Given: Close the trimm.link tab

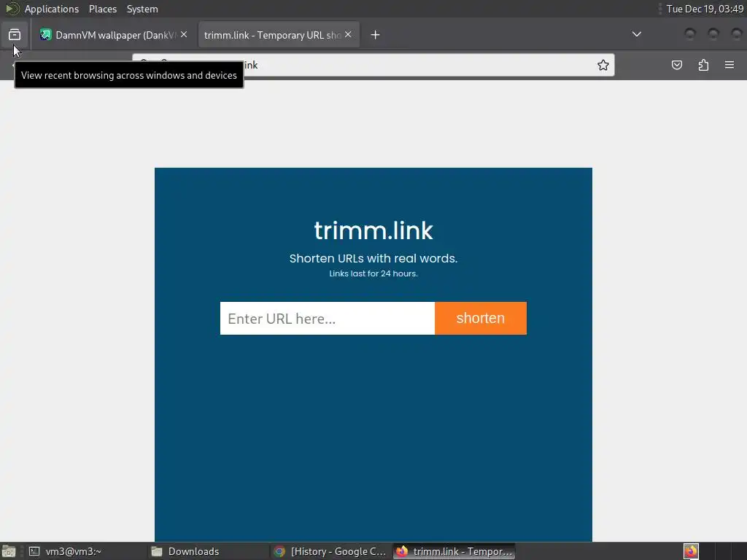Looking at the screenshot, I should coord(348,34).
